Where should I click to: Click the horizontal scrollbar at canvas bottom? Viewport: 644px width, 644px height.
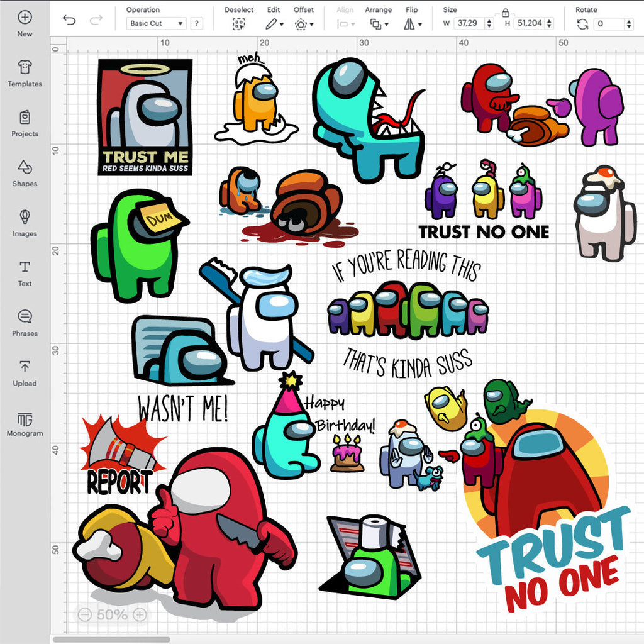[111, 640]
